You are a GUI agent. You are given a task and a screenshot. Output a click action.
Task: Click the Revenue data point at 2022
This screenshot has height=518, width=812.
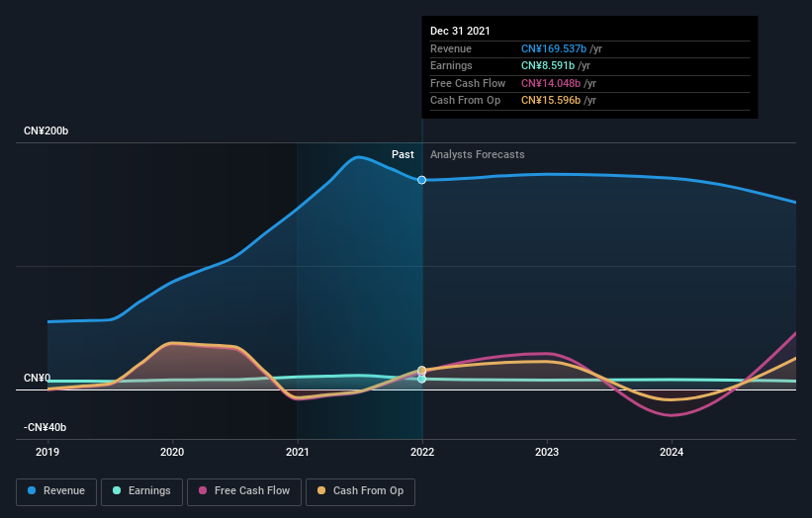422,180
